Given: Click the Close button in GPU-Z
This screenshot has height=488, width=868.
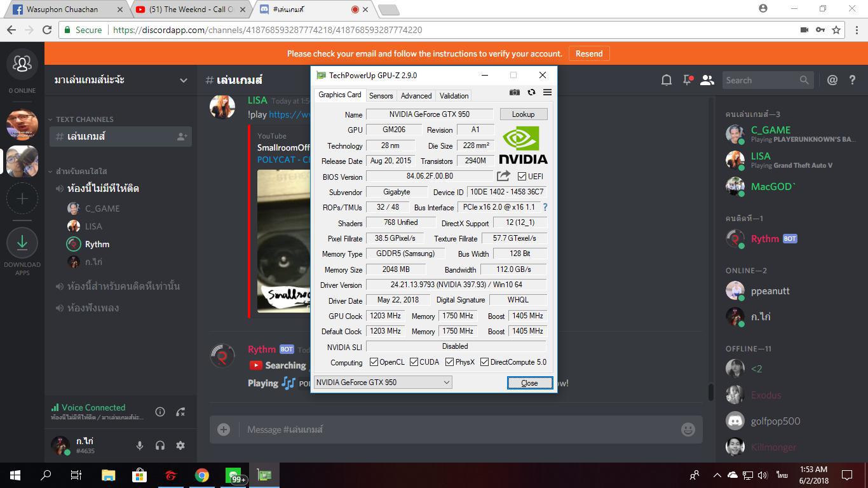Looking at the screenshot, I should (529, 383).
